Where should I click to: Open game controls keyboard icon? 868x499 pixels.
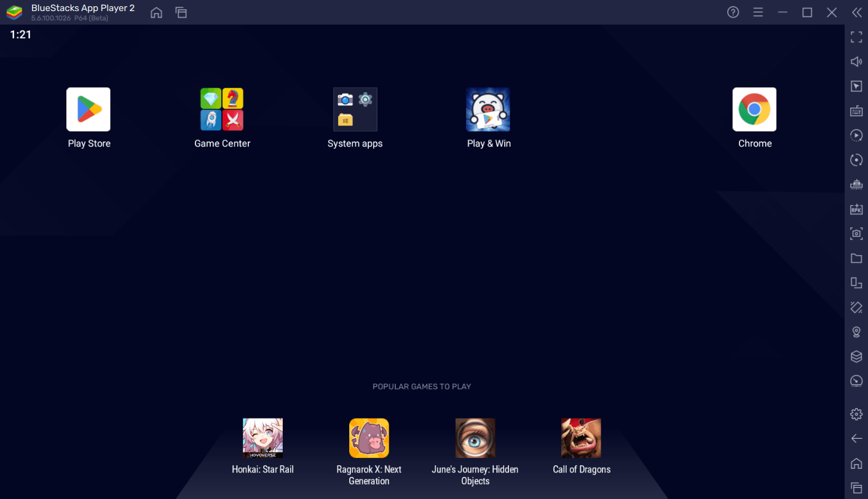point(856,111)
